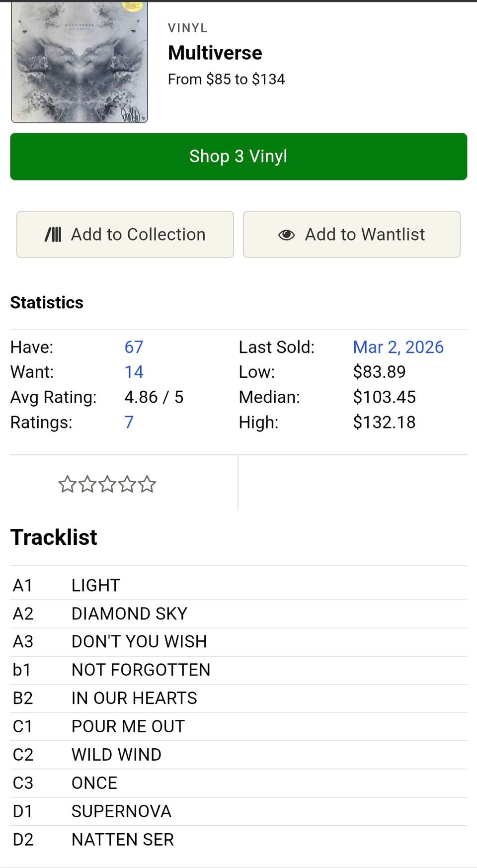Rate the release one star
Screen dimensions: 477x868
[x=67, y=484]
